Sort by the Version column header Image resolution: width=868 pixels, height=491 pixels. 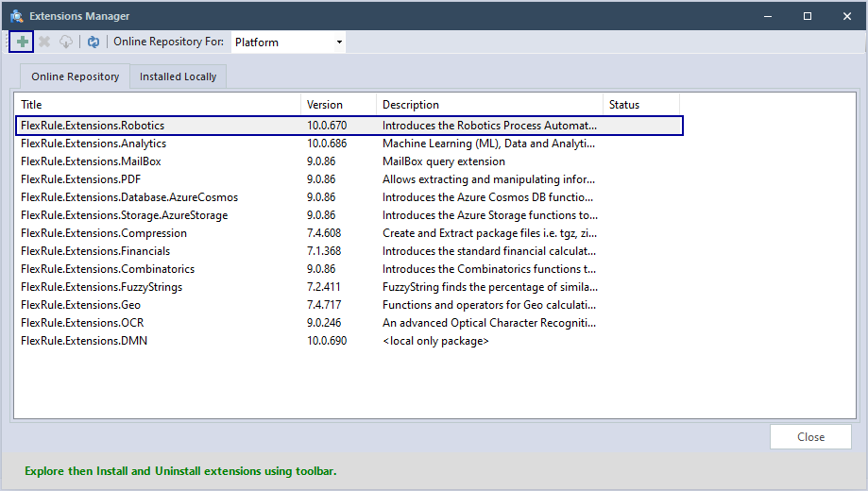[338, 105]
